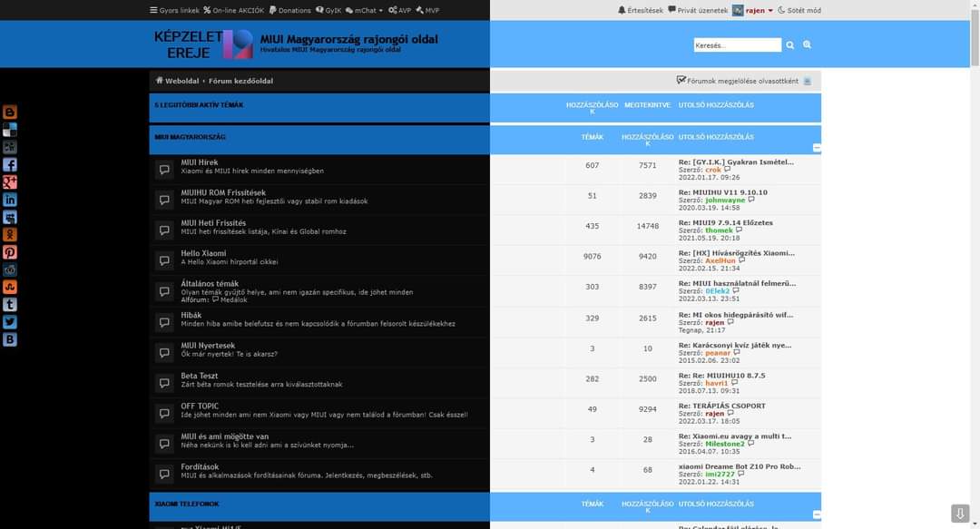Screen dimensions: 980x529
Task: Jump to page bottom arrow button
Action: tap(960, 514)
